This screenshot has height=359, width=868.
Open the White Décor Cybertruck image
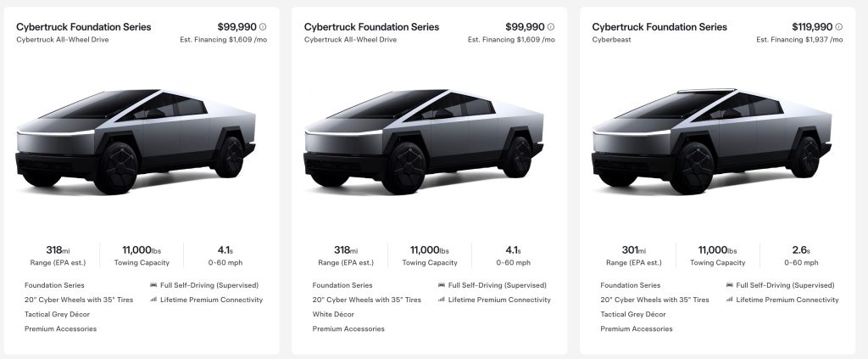(x=424, y=141)
